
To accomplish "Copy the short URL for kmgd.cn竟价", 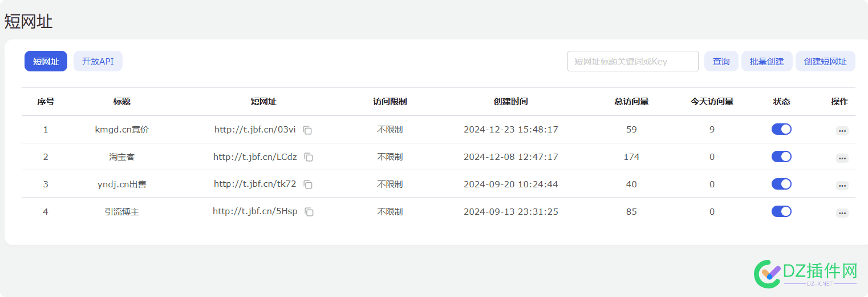I will pos(307,130).
